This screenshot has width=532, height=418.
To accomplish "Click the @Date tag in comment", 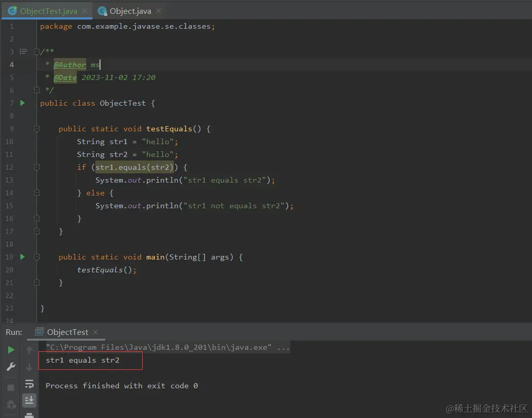I will click(x=65, y=77).
